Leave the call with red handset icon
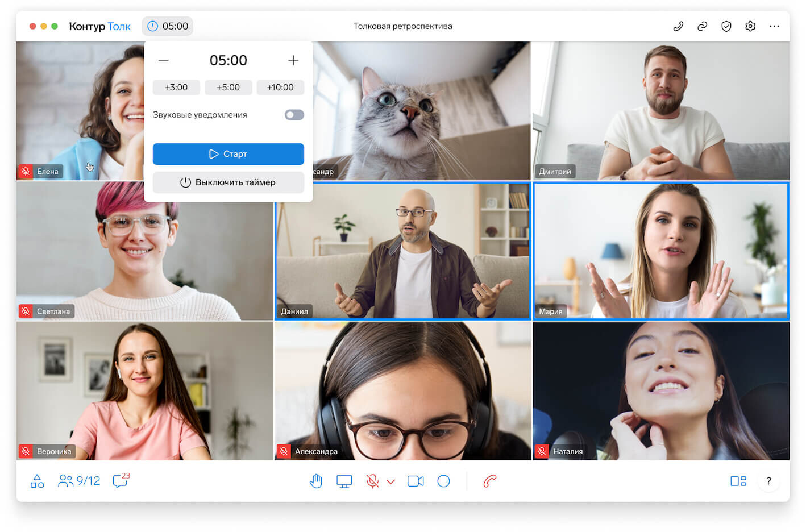 [x=490, y=481]
